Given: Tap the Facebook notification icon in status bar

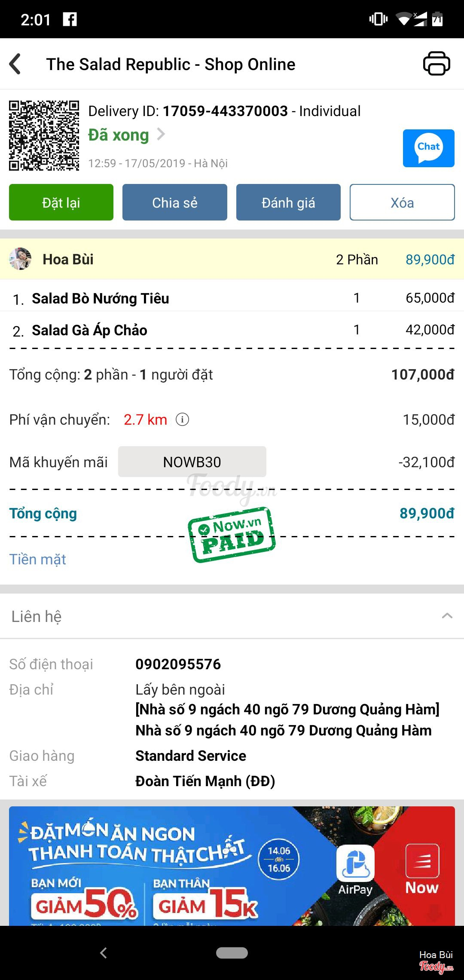Looking at the screenshot, I should point(70,19).
